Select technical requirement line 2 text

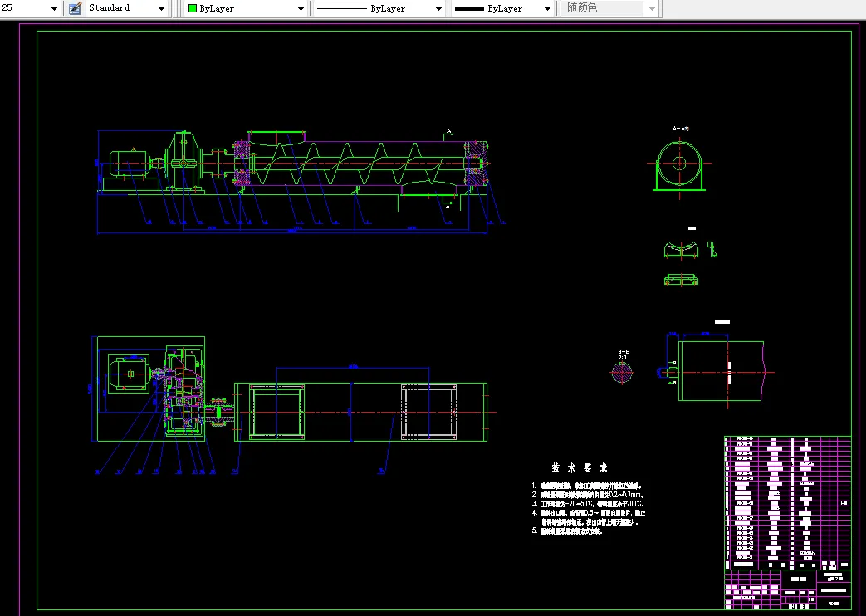pos(588,495)
